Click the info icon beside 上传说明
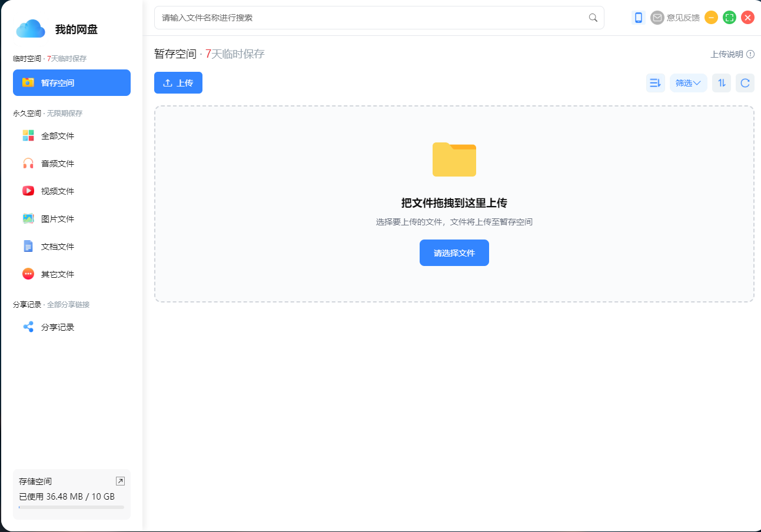The image size is (761, 532). pos(750,54)
